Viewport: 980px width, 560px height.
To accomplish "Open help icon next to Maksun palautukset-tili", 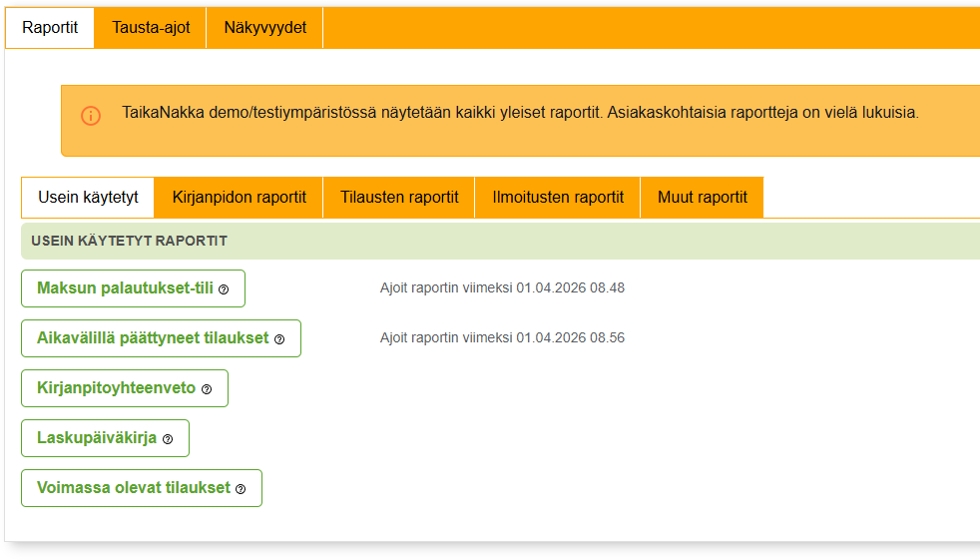I will coord(224,289).
